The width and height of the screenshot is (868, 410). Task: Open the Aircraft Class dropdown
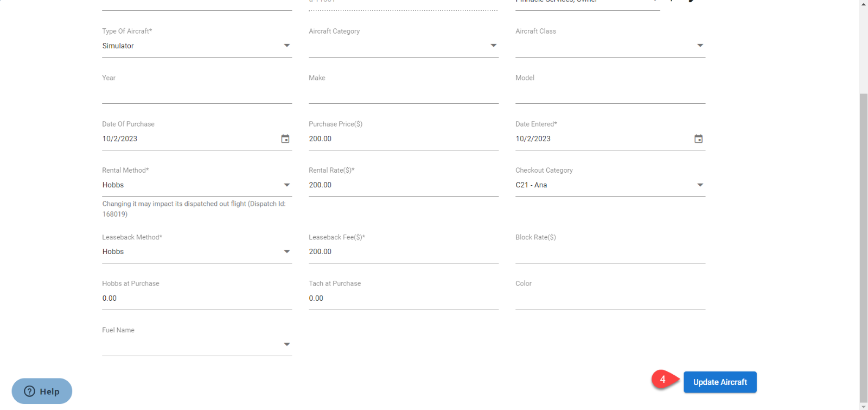pyautogui.click(x=700, y=46)
